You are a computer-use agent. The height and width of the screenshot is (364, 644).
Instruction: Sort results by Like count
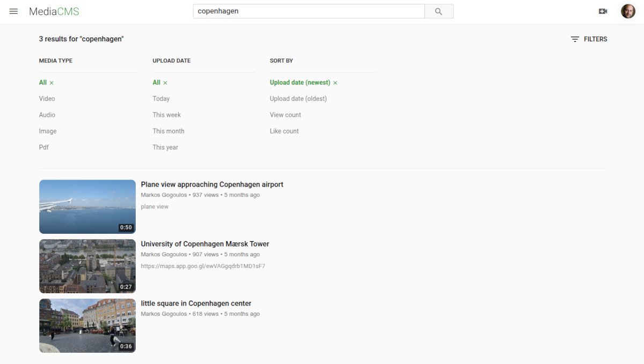(x=284, y=131)
